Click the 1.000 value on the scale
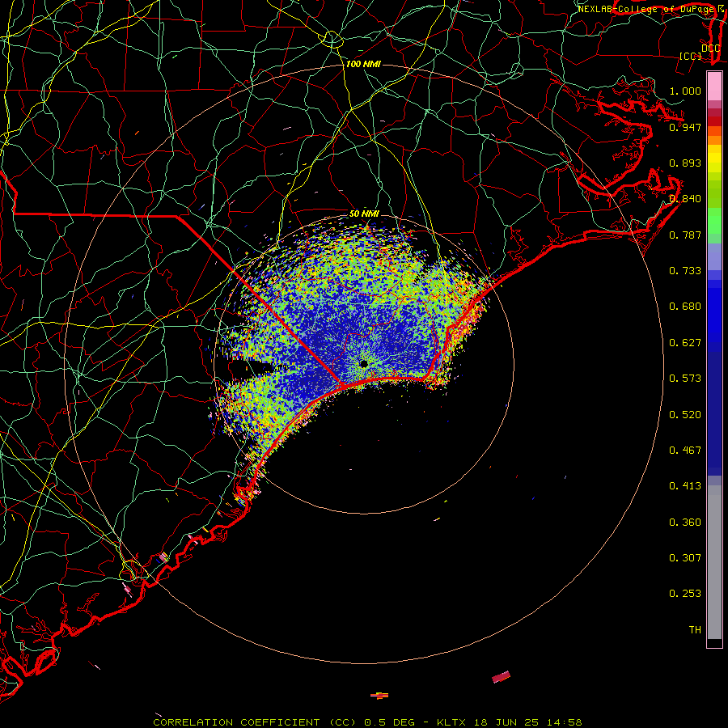This screenshot has width=728, height=728. pos(685,91)
